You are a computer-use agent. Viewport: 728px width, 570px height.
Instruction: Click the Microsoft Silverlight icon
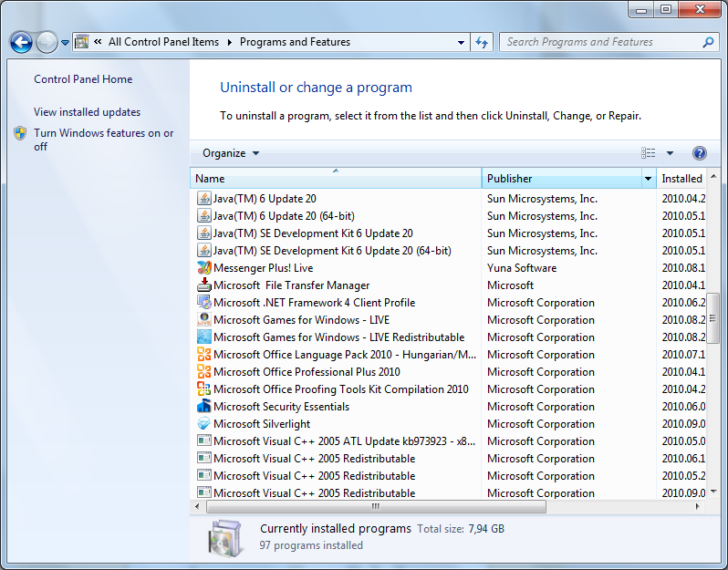tap(203, 423)
